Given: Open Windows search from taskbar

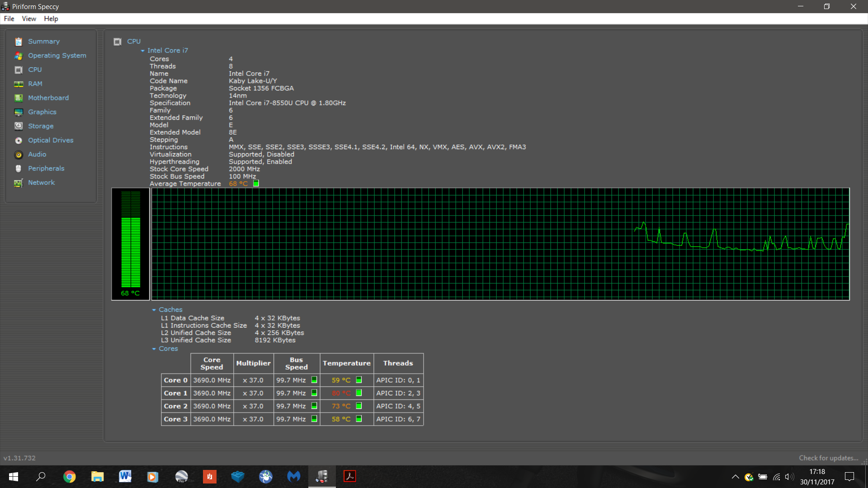Looking at the screenshot, I should pyautogui.click(x=41, y=477).
